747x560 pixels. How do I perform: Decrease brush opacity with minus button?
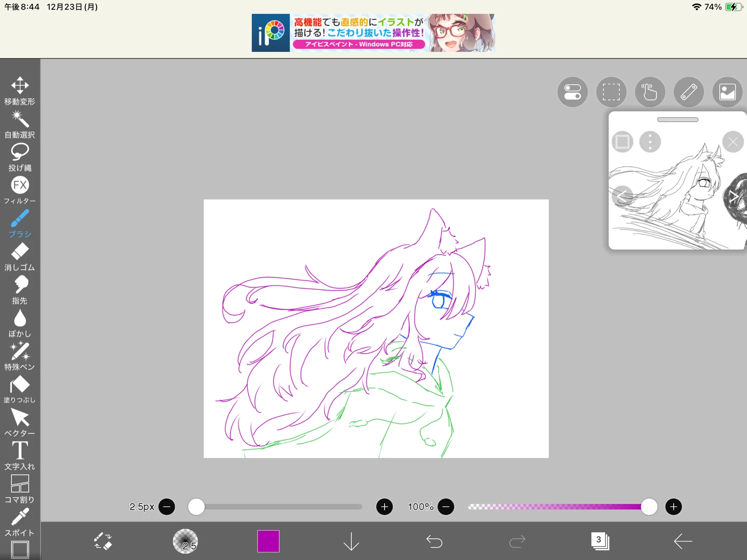(446, 506)
